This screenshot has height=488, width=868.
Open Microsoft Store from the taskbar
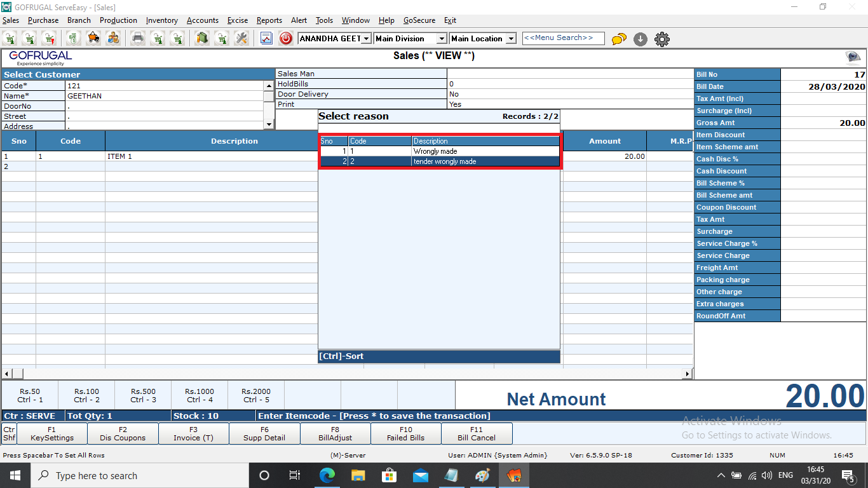390,475
